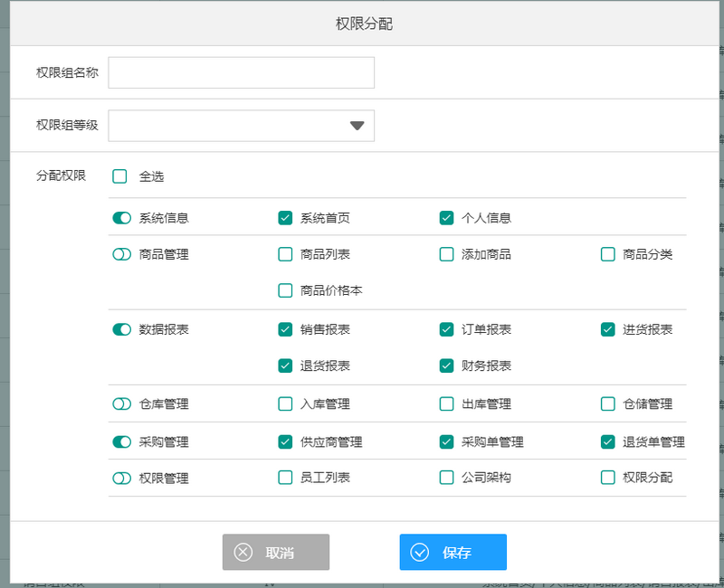Tick the 商品价格本 checkbox
This screenshot has width=724, height=588.
(285, 290)
